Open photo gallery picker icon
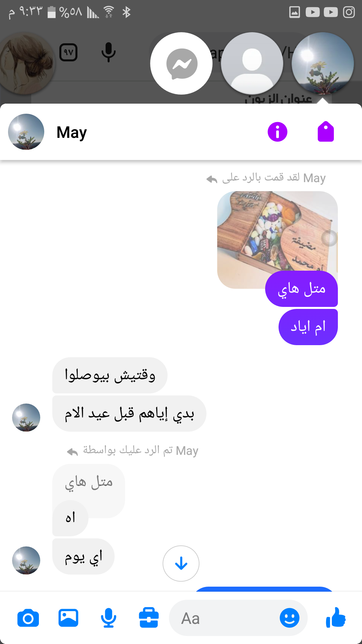Screen dimensions: 362x644 pyautogui.click(x=68, y=618)
